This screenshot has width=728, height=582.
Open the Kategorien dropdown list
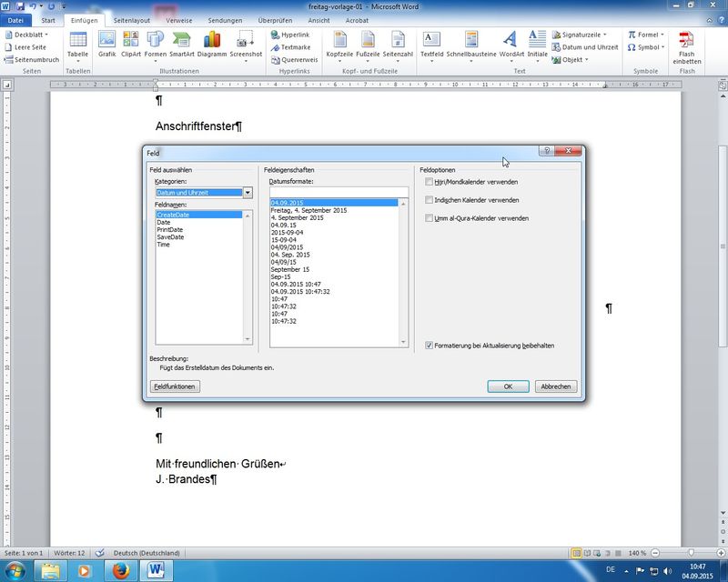click(248, 193)
